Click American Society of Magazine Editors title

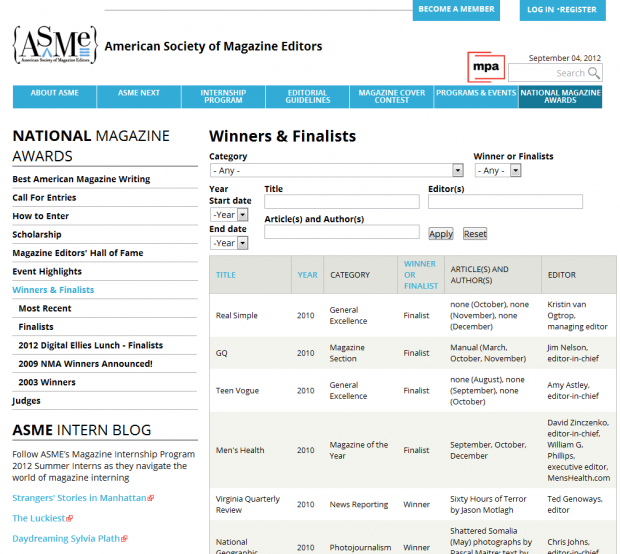pos(213,46)
